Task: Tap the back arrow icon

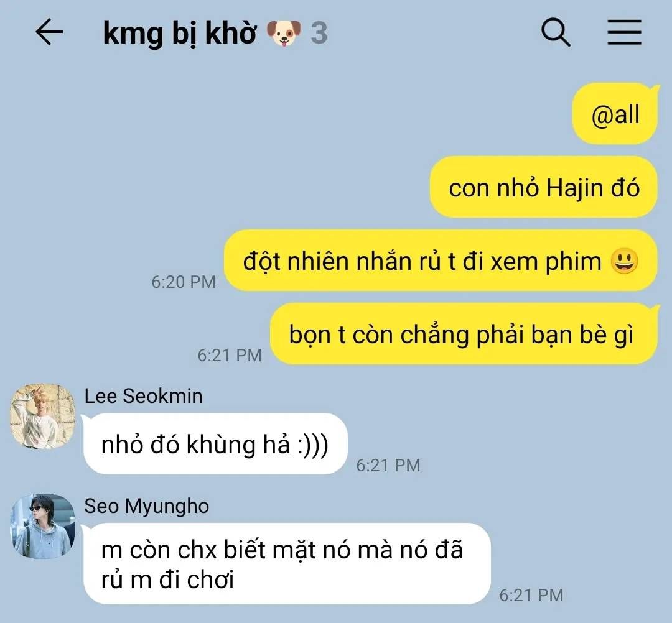Action: coord(49,32)
